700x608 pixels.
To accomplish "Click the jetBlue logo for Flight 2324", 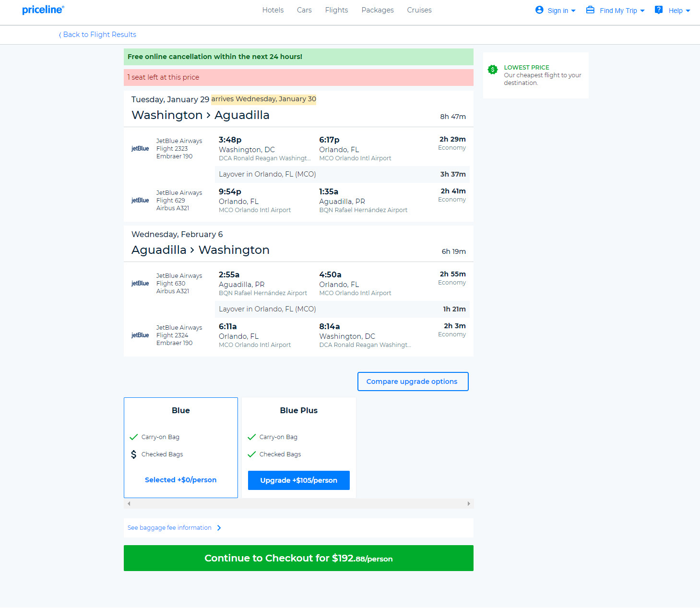I will click(140, 335).
